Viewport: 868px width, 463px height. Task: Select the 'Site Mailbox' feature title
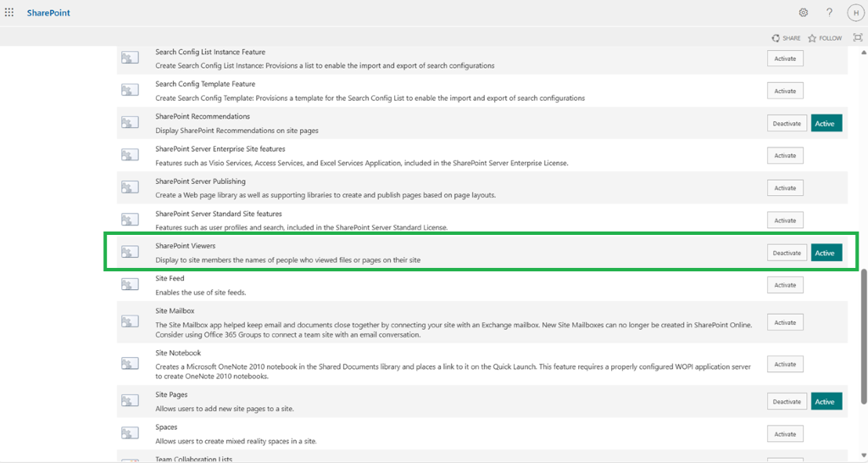pyautogui.click(x=175, y=310)
